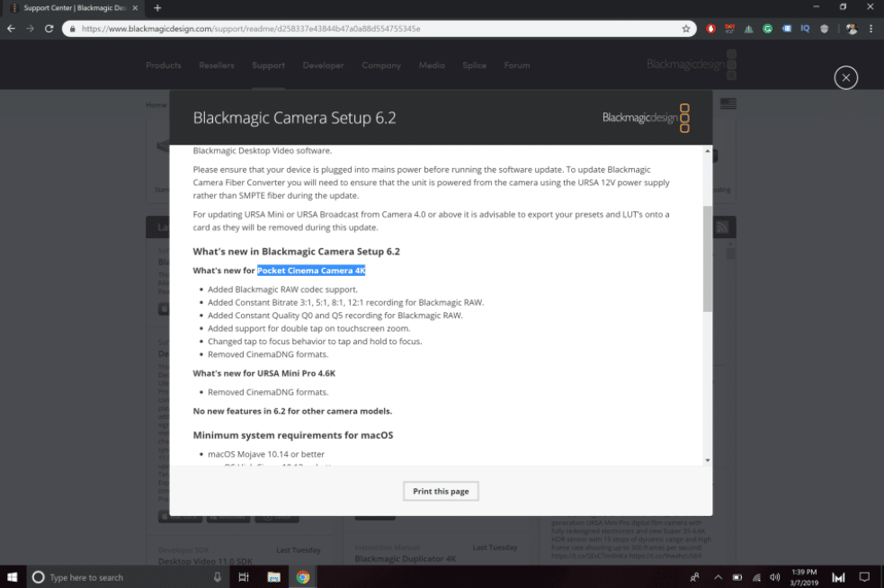Open the Products menu in site navigation

(x=164, y=66)
